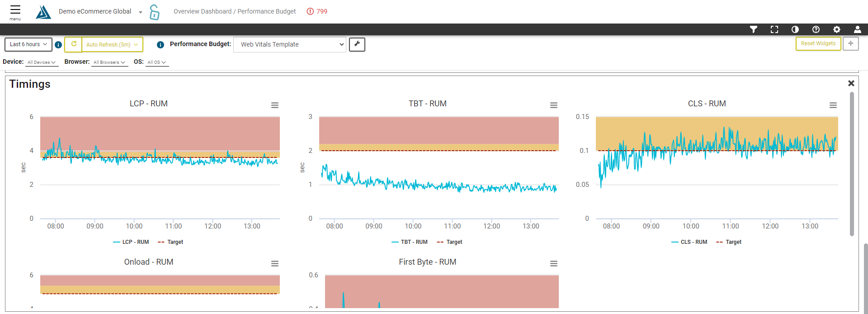Click the wrench edit budget button
Image resolution: width=868 pixels, height=314 pixels.
pyautogui.click(x=357, y=44)
